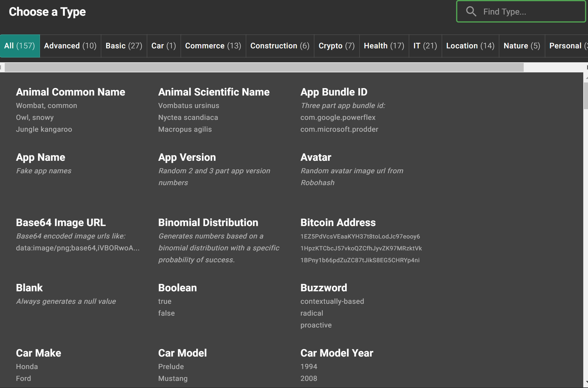Select the Car category tab
The width and height of the screenshot is (588, 388).
(x=163, y=46)
